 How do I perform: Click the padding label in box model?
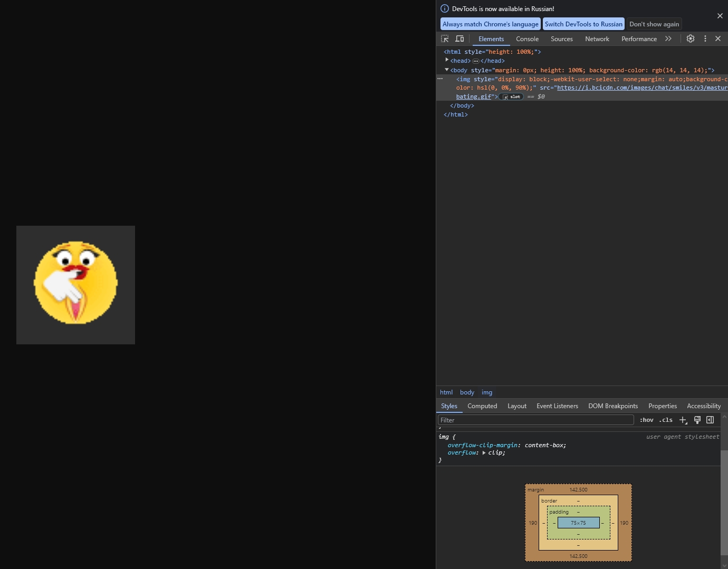559,512
